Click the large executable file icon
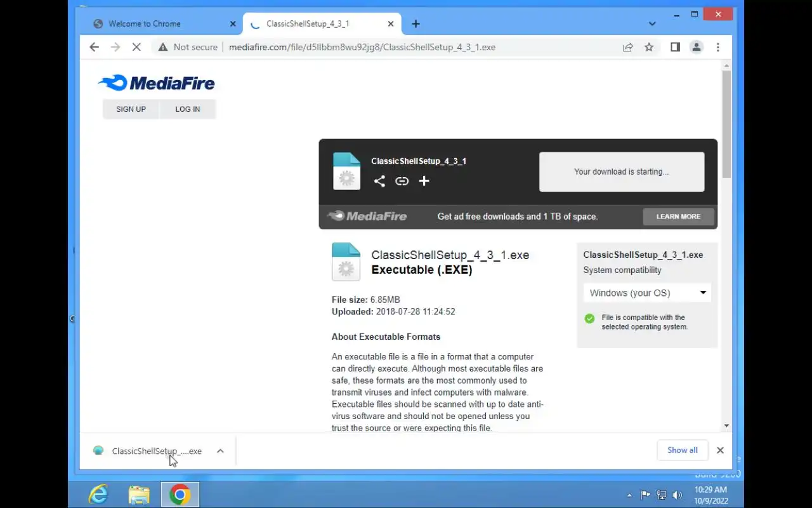The height and width of the screenshot is (508, 812). point(346,262)
